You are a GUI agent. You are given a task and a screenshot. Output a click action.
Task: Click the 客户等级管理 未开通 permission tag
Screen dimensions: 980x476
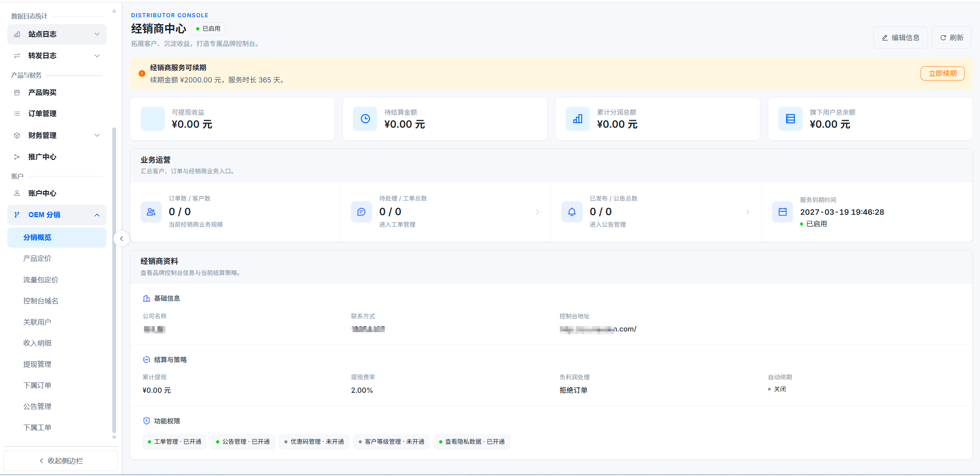tap(391, 442)
